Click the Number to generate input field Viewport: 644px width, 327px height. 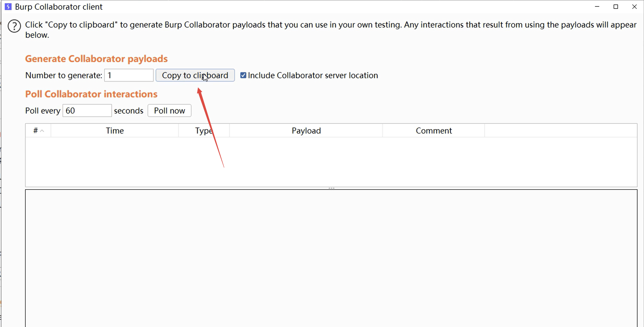(x=129, y=75)
